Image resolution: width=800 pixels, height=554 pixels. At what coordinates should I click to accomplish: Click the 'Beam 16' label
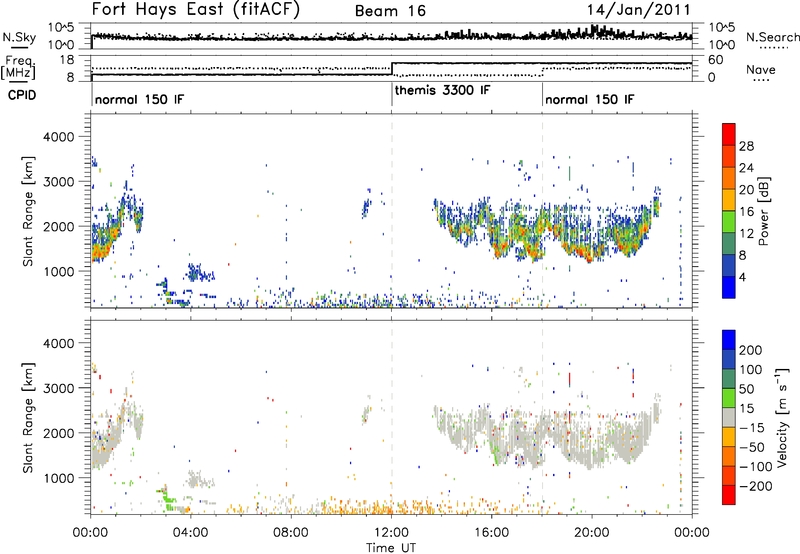(x=390, y=11)
